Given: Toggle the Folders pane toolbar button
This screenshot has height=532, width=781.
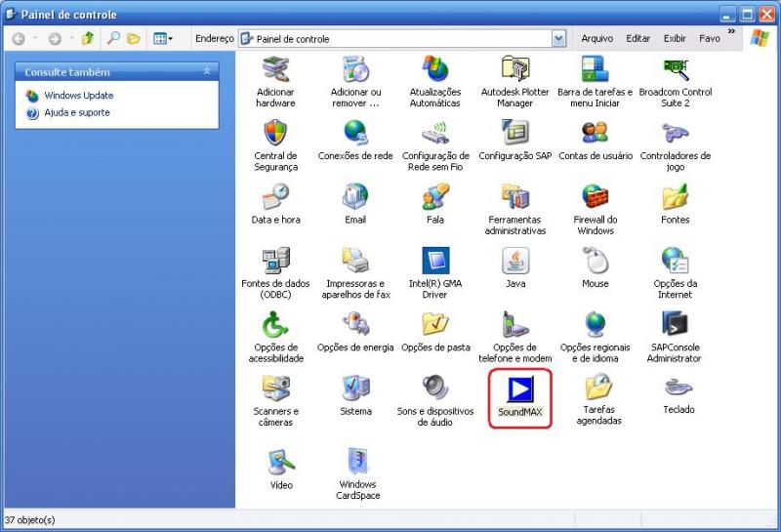Looking at the screenshot, I should pyautogui.click(x=134, y=38).
